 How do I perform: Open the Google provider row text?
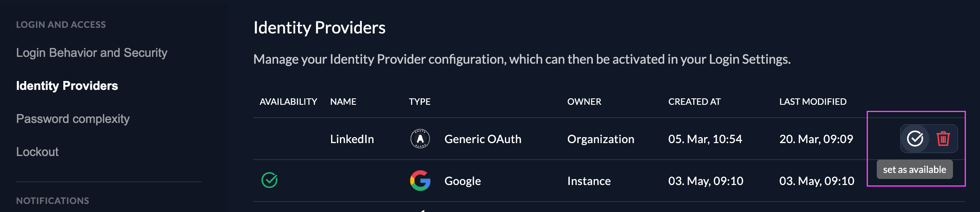[463, 181]
